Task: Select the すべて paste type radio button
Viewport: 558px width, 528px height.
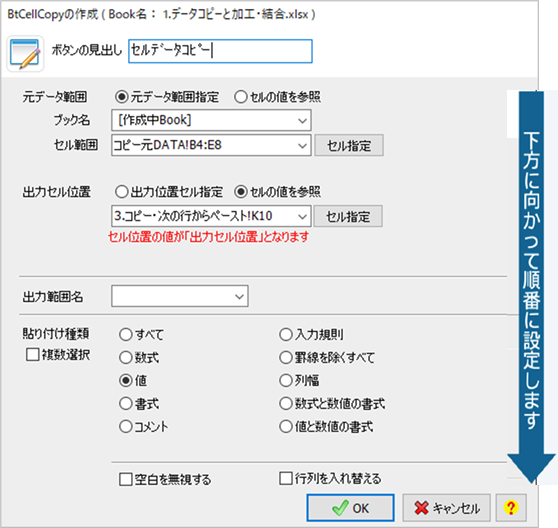Action: point(126,334)
